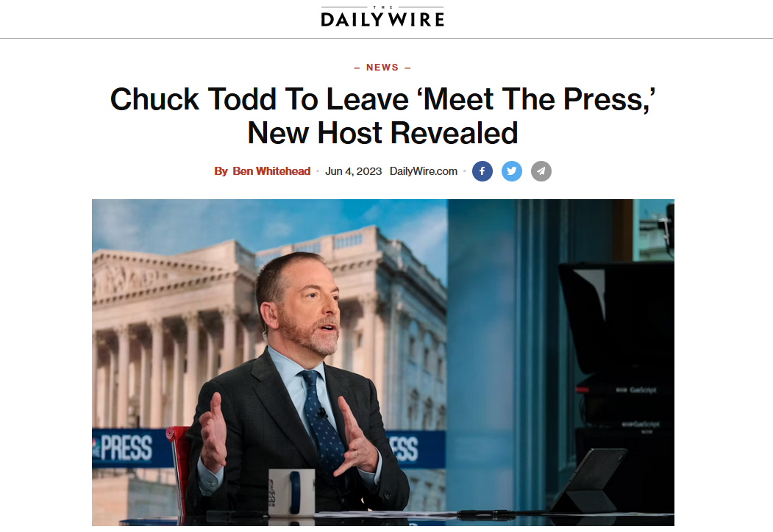This screenshot has height=532, width=773.
Task: Click the tablet on the desk
Action: tap(589, 481)
